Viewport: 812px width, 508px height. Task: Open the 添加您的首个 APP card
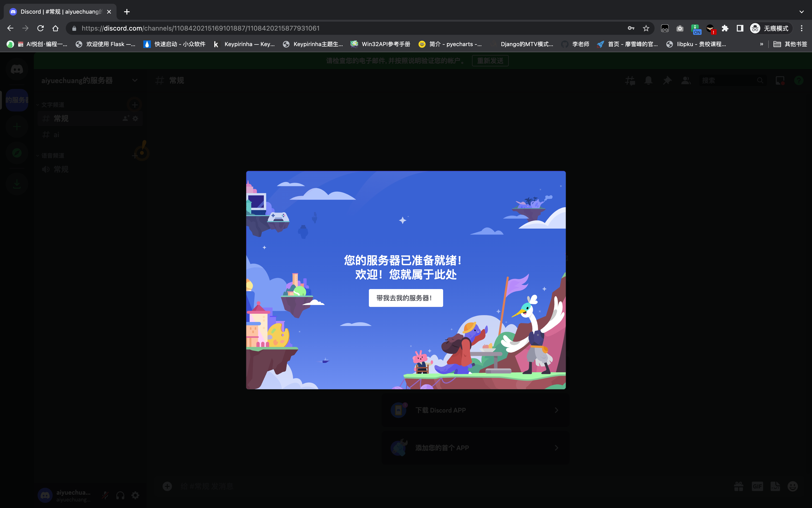476,448
